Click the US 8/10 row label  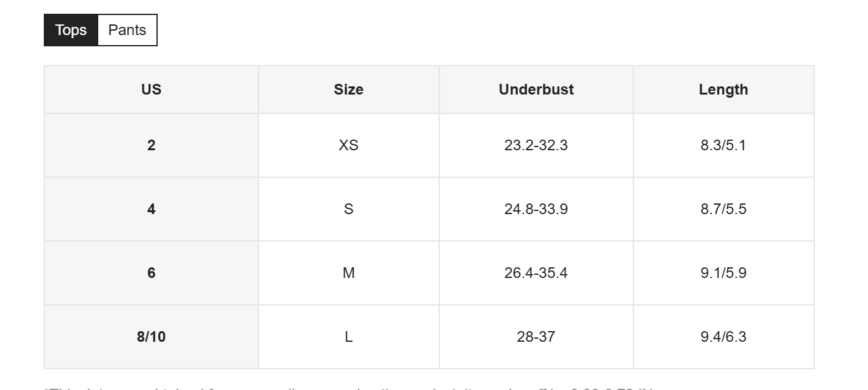[151, 337]
